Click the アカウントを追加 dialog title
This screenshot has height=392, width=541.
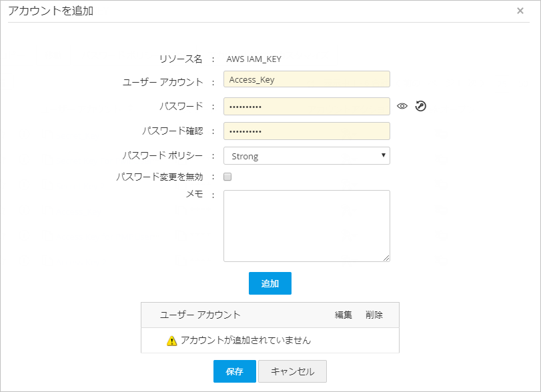click(x=51, y=11)
